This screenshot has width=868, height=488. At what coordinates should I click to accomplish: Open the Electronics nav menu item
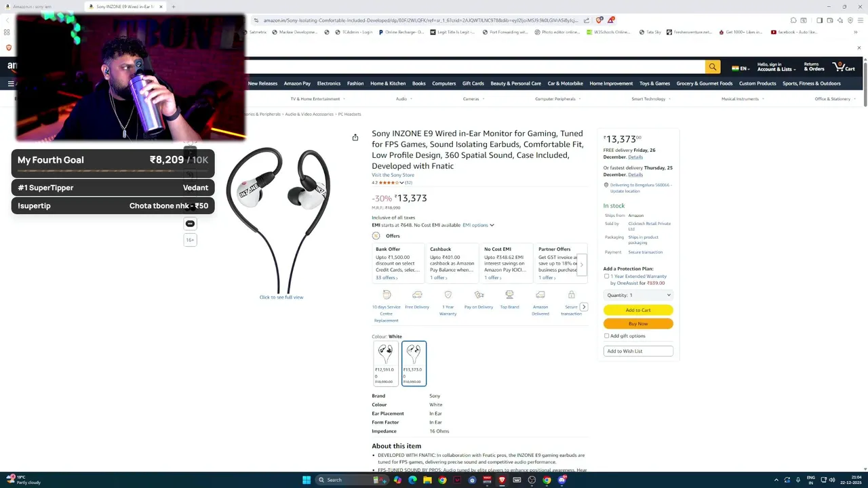(x=328, y=83)
